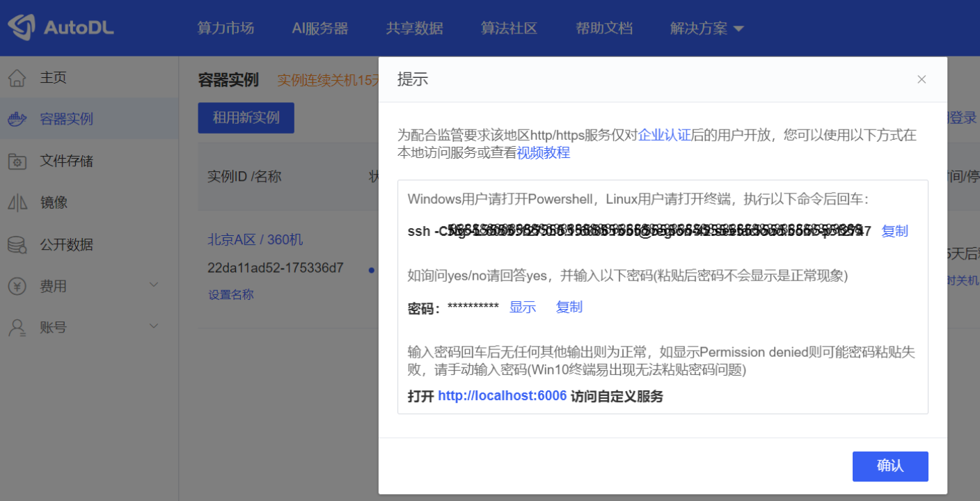
Task: Copy the SSH command via 复制
Action: 894,230
